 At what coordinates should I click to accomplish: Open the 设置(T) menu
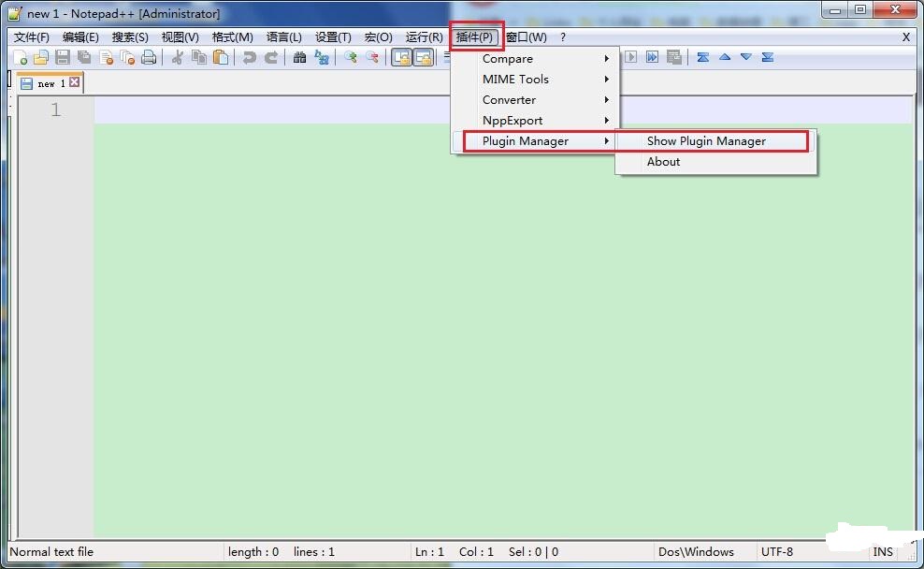(333, 37)
